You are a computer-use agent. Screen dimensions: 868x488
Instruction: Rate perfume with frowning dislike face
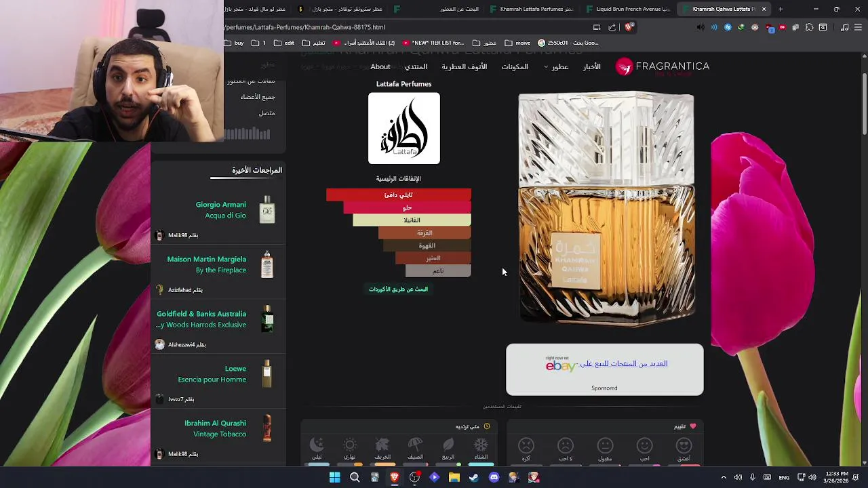pyautogui.click(x=566, y=445)
